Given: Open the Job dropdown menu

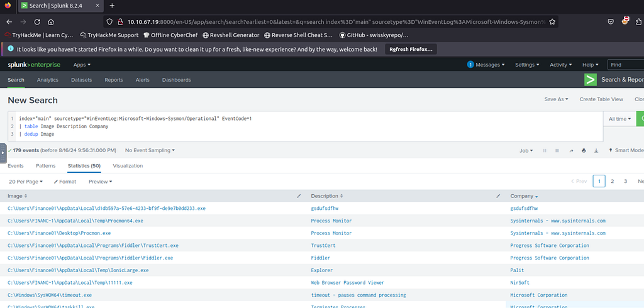Looking at the screenshot, I should click(x=526, y=151).
